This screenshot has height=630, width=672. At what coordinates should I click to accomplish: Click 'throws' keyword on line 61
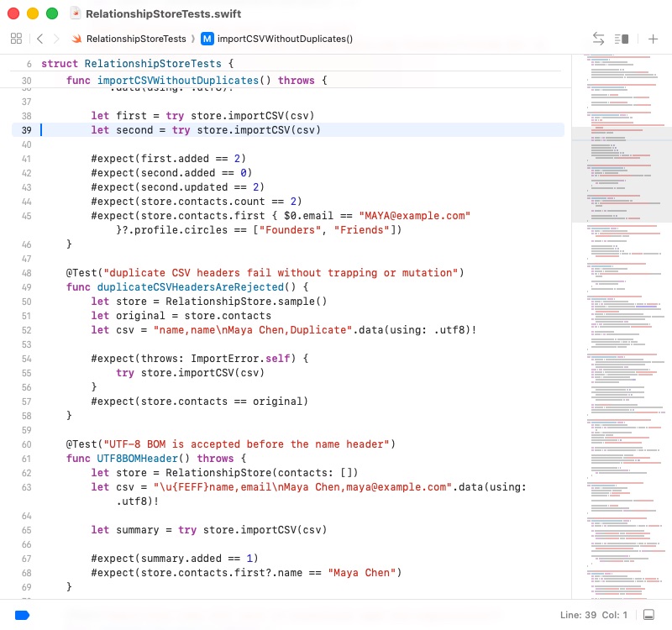tap(215, 459)
